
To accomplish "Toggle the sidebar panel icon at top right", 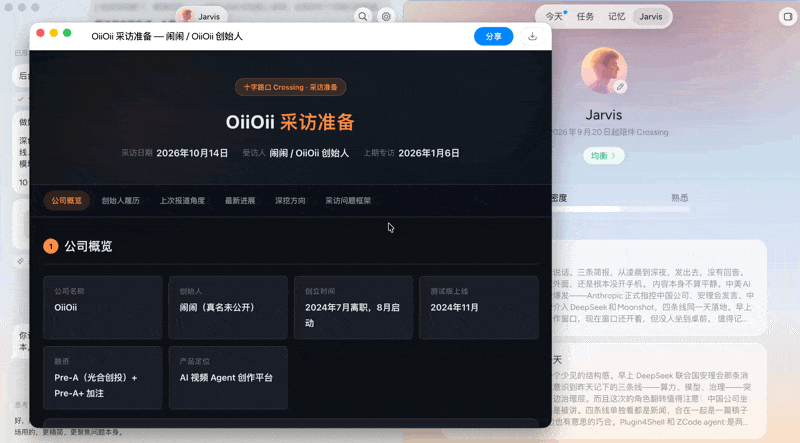I will 788,16.
